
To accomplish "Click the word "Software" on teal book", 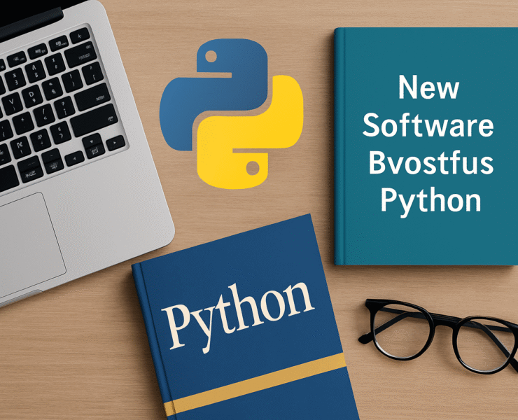I will tap(428, 125).
